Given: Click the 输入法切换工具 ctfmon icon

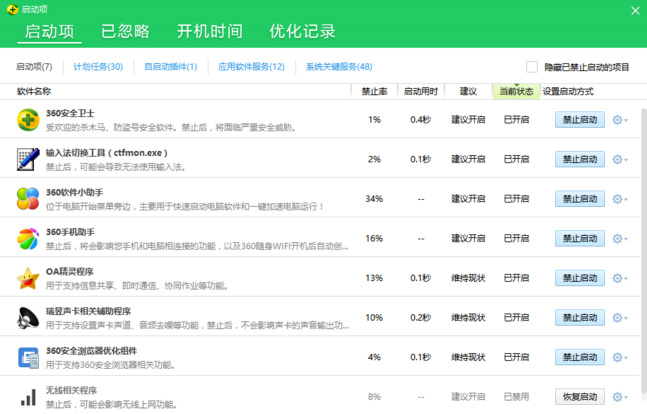Looking at the screenshot, I should [28, 159].
